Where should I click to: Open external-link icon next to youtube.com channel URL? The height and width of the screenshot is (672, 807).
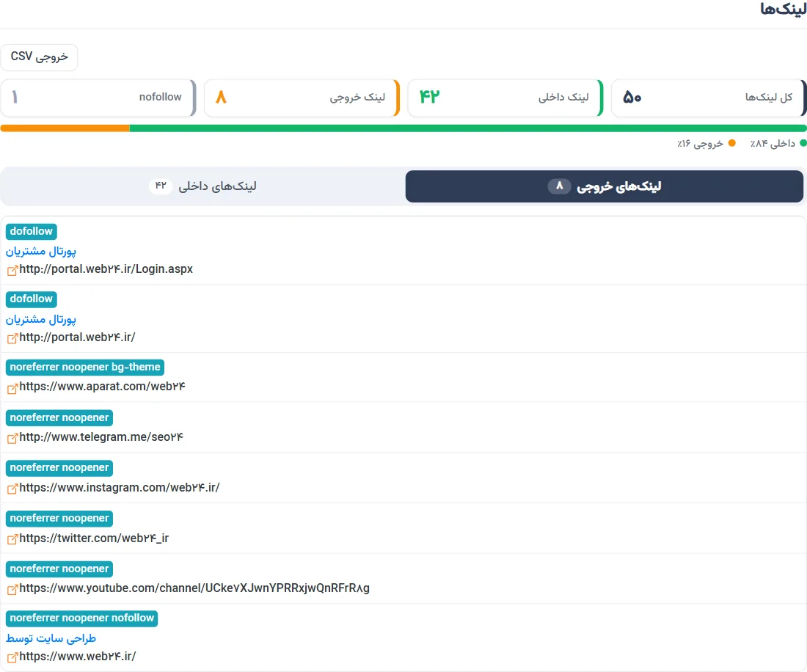tap(12, 590)
